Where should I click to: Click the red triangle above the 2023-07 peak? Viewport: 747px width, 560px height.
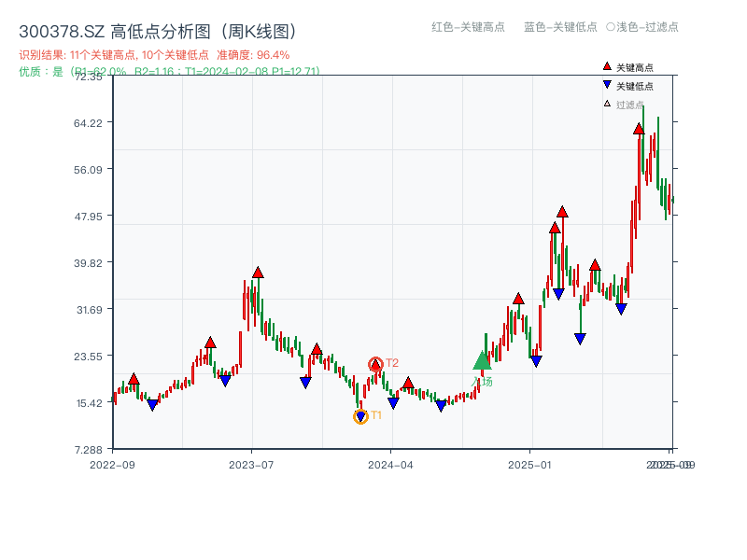click(258, 273)
